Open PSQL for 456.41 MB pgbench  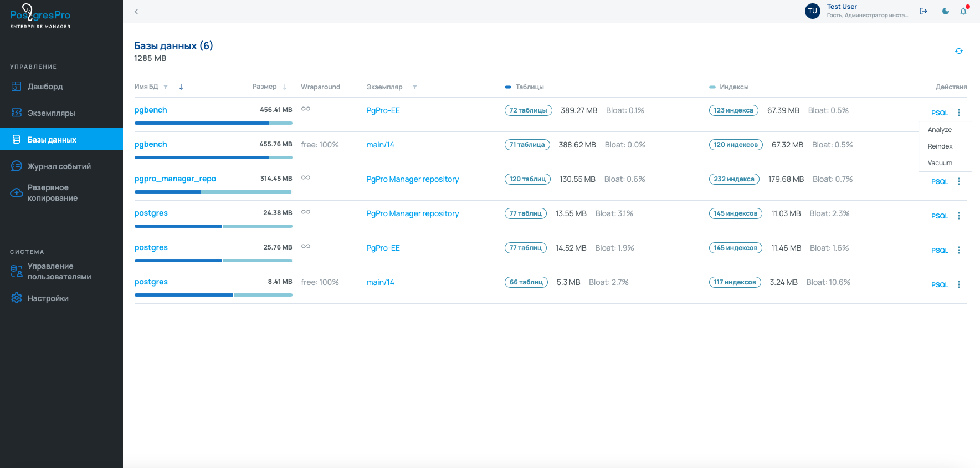940,113
